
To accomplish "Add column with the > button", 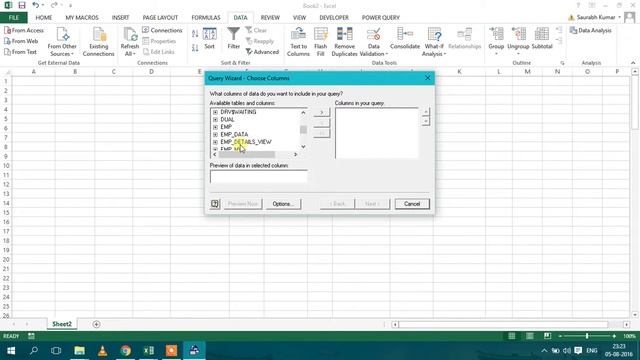I will (x=322, y=112).
